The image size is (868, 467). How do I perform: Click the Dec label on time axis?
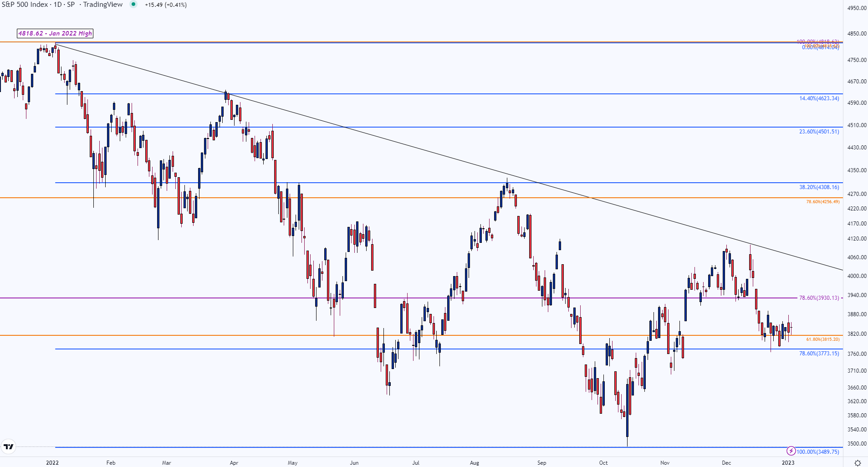[726, 463]
